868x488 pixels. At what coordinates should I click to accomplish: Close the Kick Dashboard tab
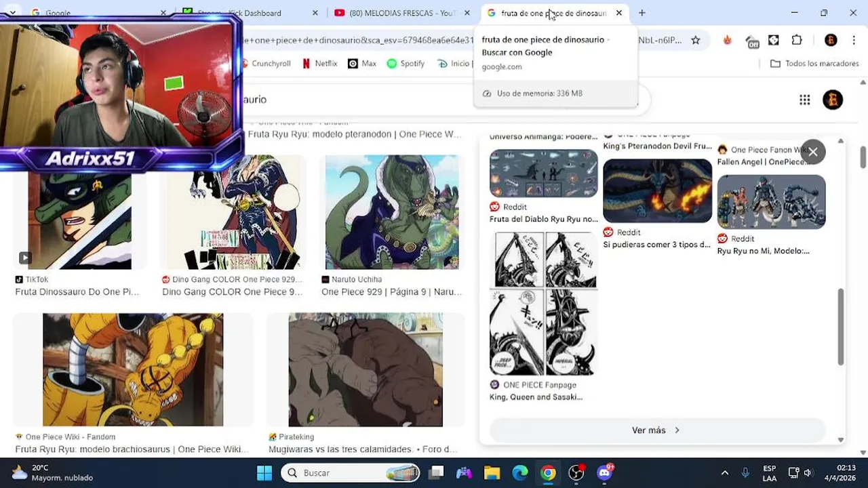pos(315,13)
